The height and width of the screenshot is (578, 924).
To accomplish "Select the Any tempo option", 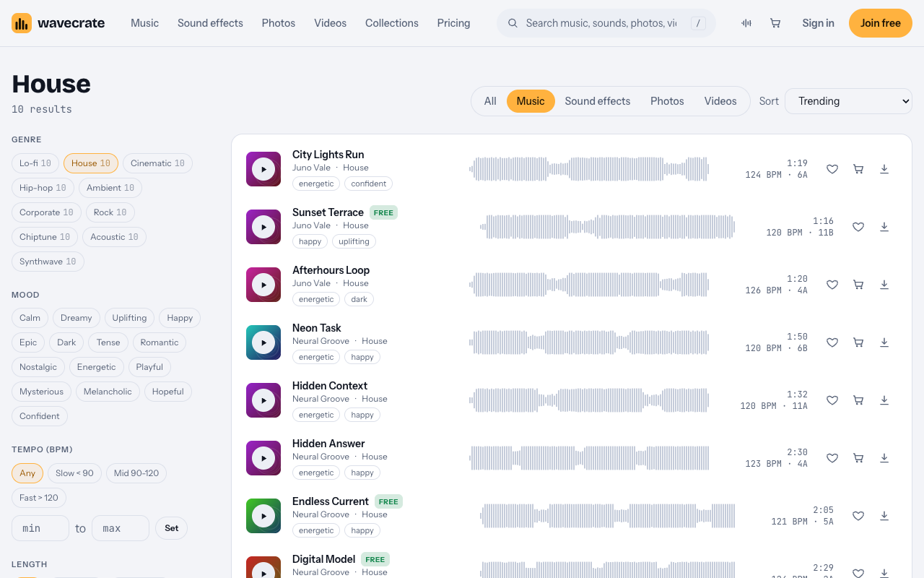I will 27,473.
